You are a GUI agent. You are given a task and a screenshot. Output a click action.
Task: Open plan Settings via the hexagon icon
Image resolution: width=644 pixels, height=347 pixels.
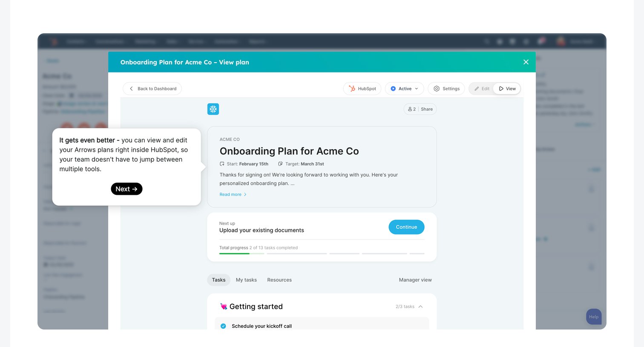[446, 89]
